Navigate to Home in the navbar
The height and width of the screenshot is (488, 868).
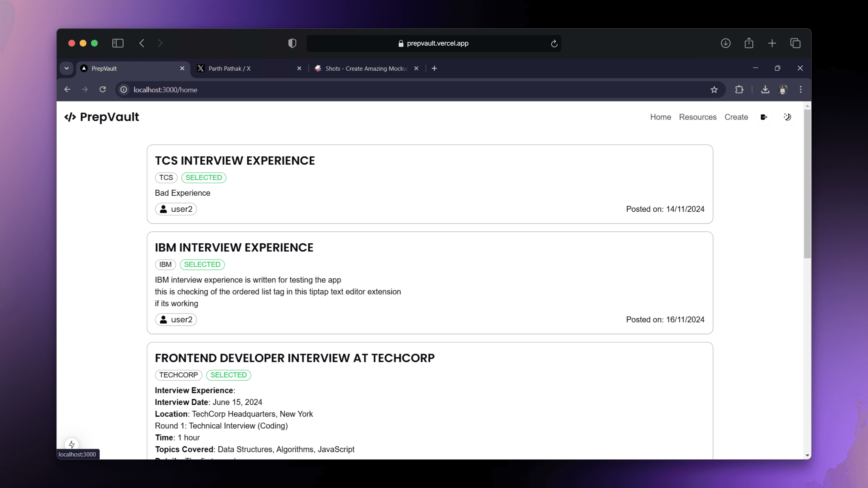(x=660, y=117)
